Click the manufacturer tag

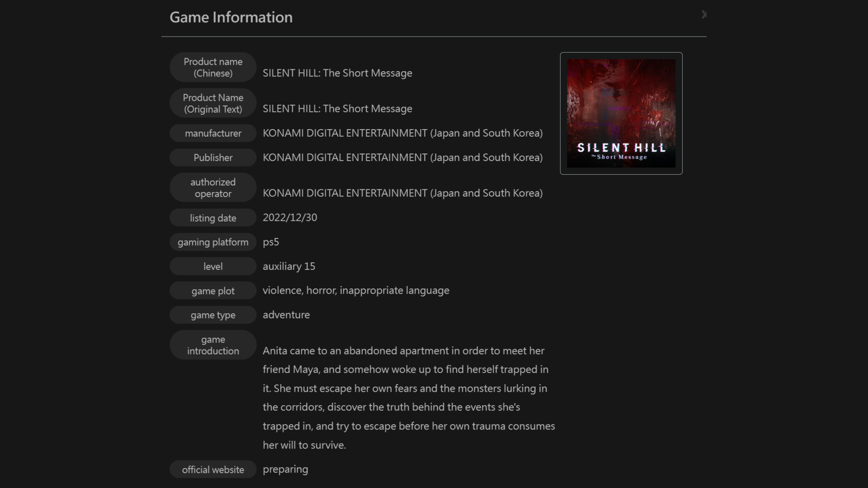point(212,133)
